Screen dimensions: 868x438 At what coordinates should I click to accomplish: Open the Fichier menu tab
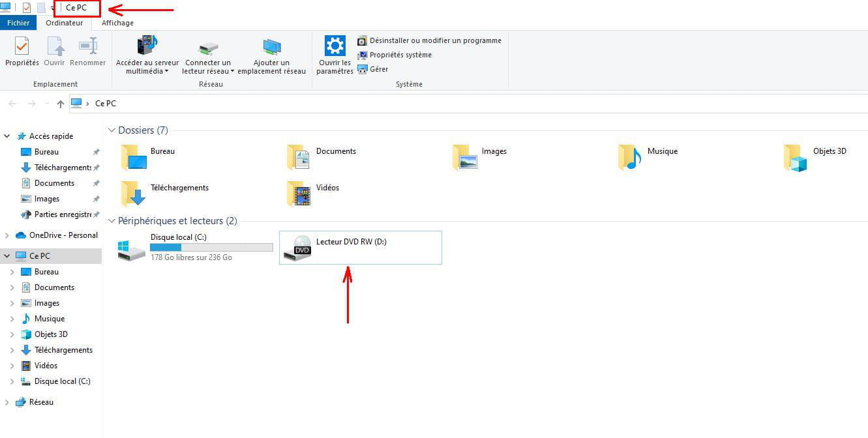point(18,23)
